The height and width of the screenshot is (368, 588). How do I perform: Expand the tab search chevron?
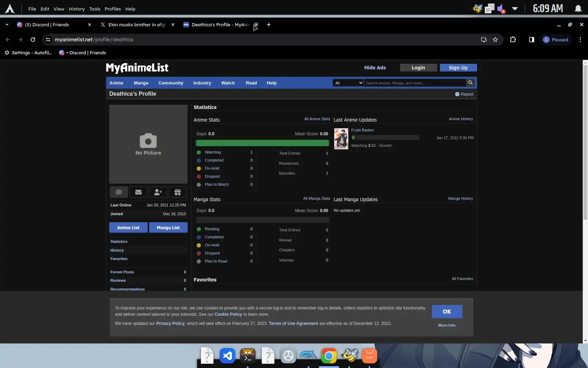click(7, 25)
